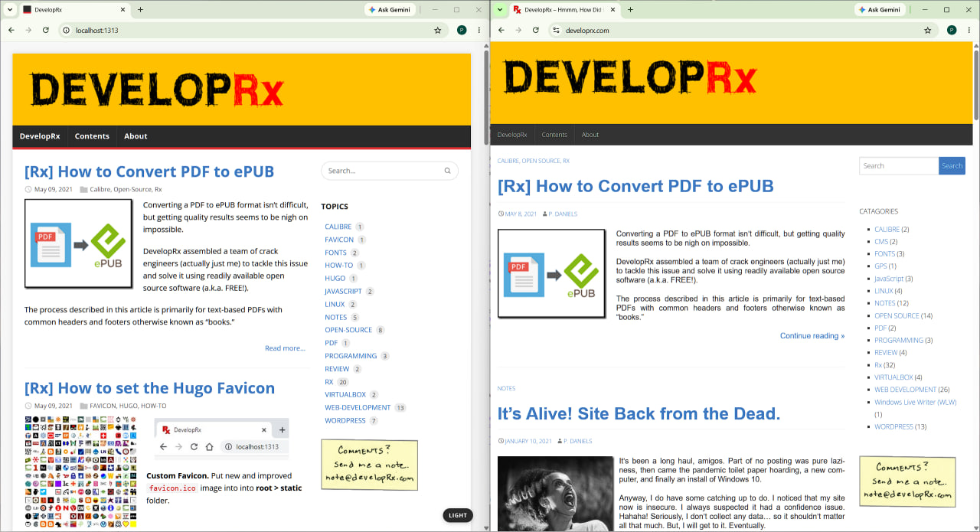Screen dimensions: 980x532
Task: Go back in the developrx.com browser window
Action: point(501,30)
